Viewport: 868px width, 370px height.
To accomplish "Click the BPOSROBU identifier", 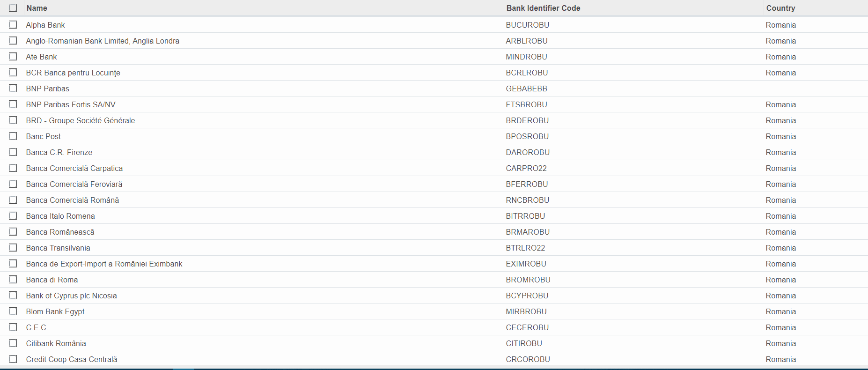I will (528, 136).
